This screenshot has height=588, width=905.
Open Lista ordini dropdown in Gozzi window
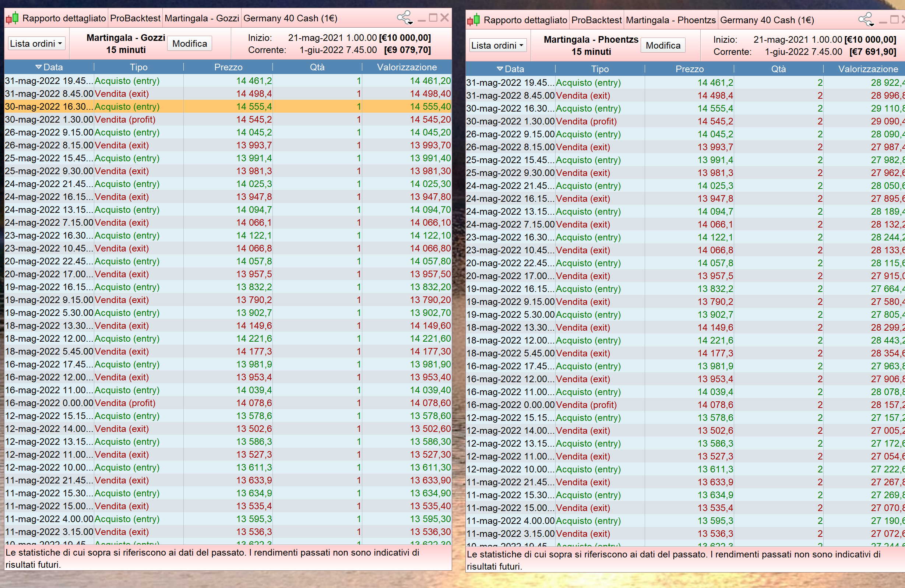36,43
